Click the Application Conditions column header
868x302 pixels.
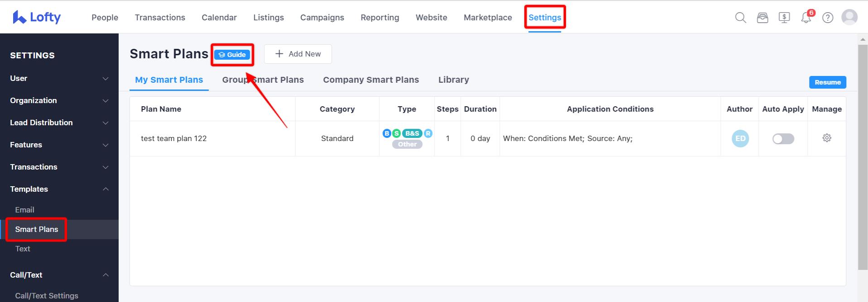(x=610, y=109)
